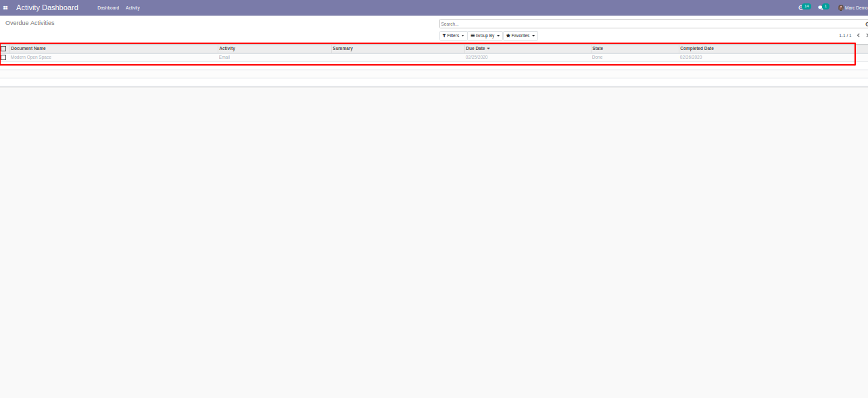
Task: Click the Done state cell
Action: pos(597,57)
